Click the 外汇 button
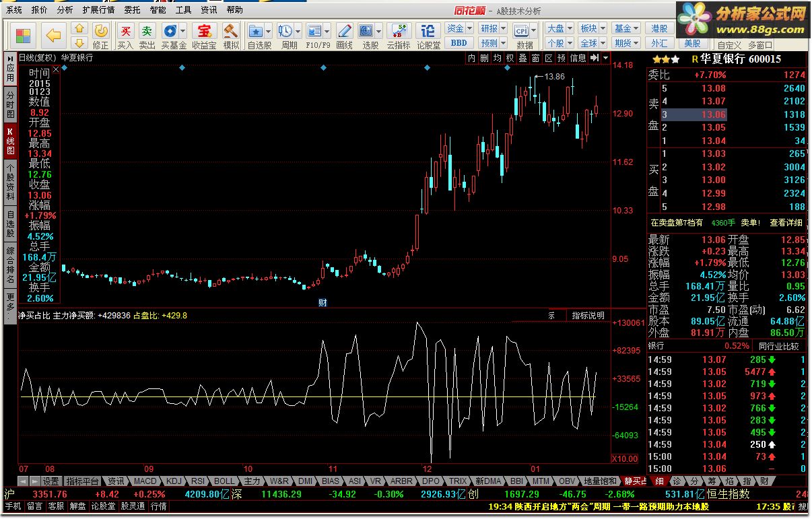The height and width of the screenshot is (519, 812). coord(659,43)
